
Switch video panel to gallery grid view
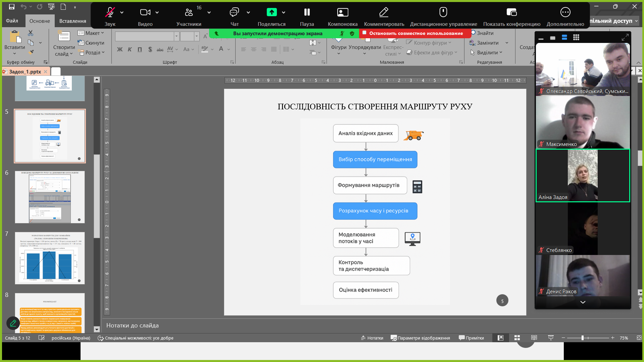point(576,38)
